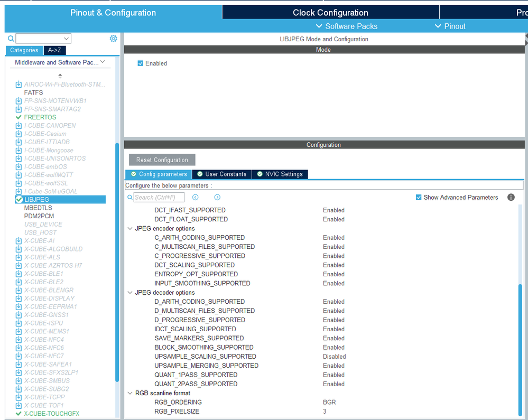Click UPSAMPLE_SCALING_SUPPORTED Disabled value
The height and width of the screenshot is (420, 528).
pos(334,357)
